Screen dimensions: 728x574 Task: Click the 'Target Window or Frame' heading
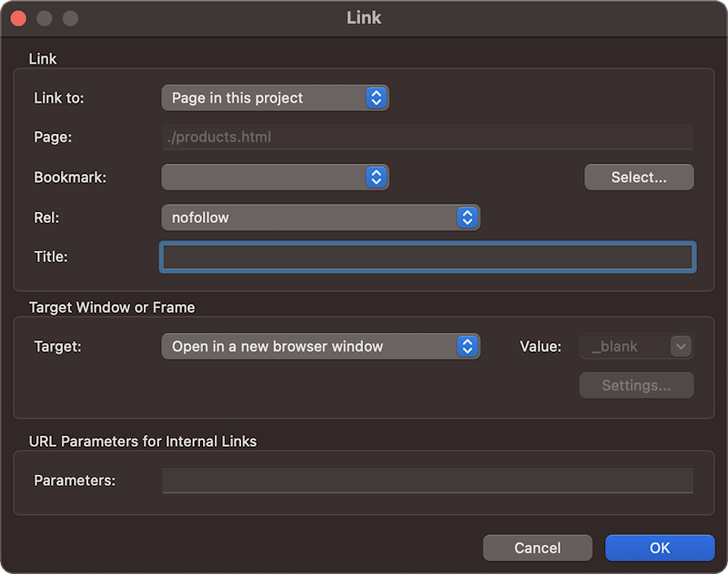coord(112,307)
